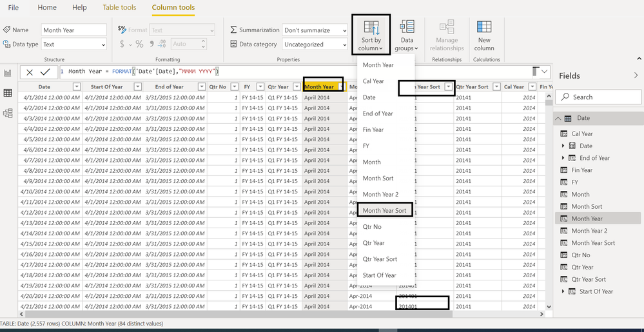Commit the formula with the checkmark icon
The image size is (644, 332).
click(x=45, y=72)
